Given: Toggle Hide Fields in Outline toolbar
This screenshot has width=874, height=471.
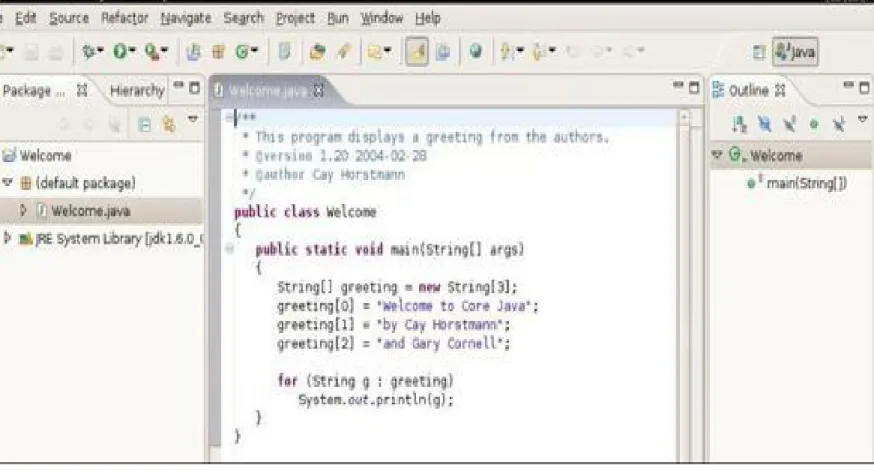Looking at the screenshot, I should 765,124.
